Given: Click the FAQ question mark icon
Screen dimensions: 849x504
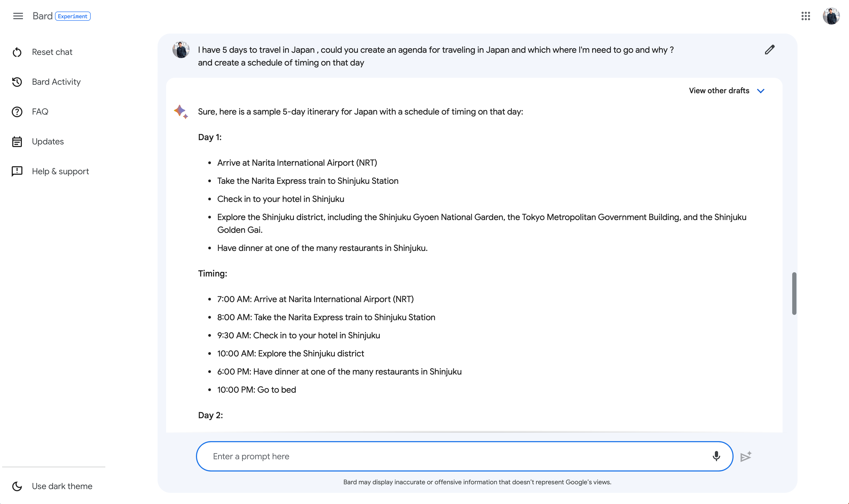Looking at the screenshot, I should point(17,112).
